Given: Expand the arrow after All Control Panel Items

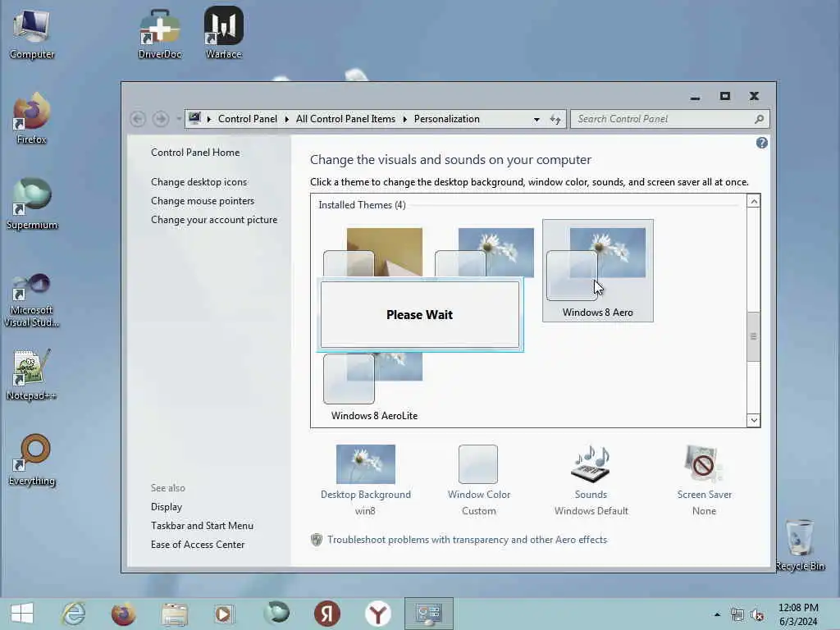Looking at the screenshot, I should point(404,119).
